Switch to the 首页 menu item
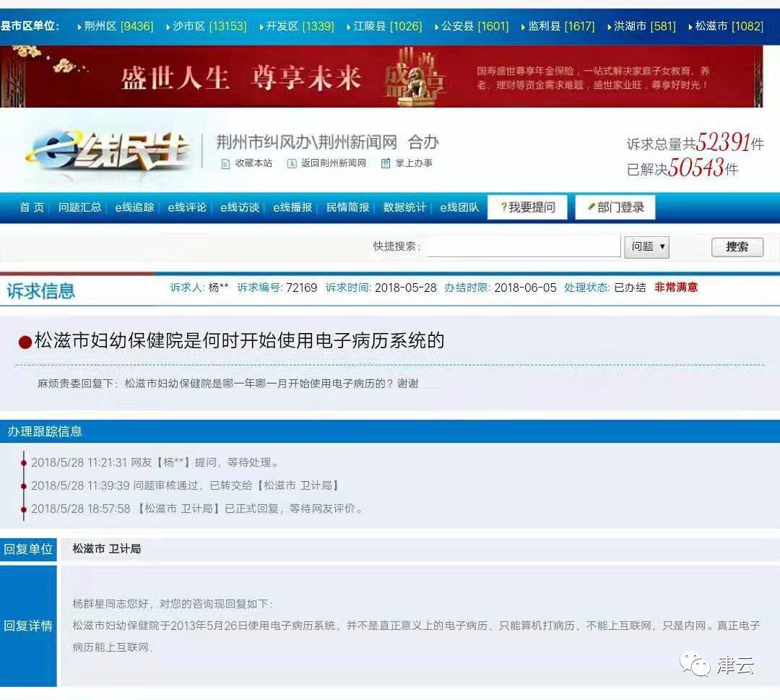The height and width of the screenshot is (700, 780). coord(31,207)
